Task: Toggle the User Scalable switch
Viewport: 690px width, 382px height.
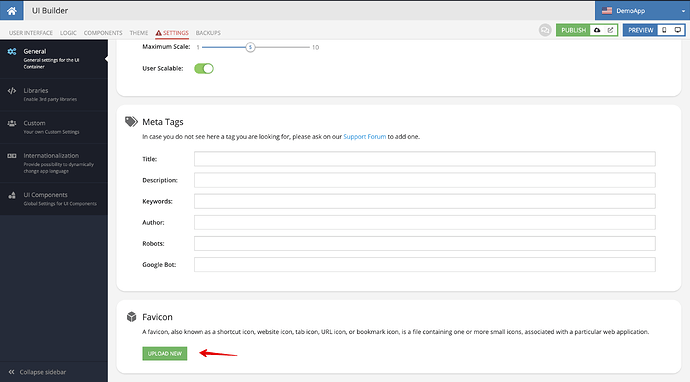Action: 204,69
